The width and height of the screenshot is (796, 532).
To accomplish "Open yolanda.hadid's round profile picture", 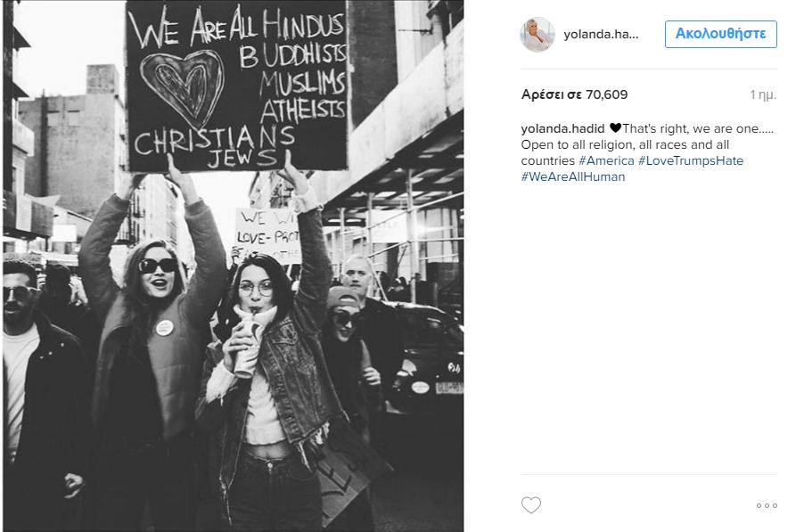I will 538,35.
